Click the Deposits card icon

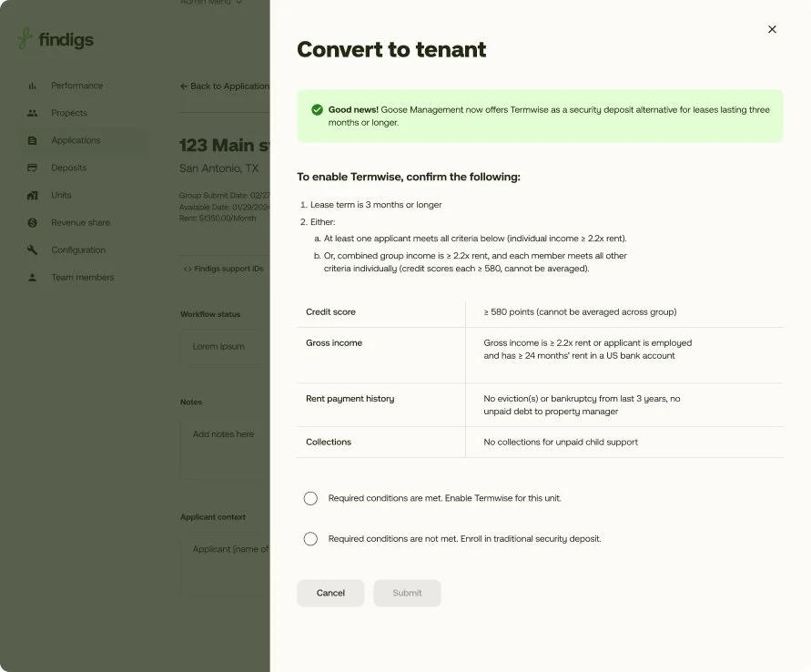point(33,168)
